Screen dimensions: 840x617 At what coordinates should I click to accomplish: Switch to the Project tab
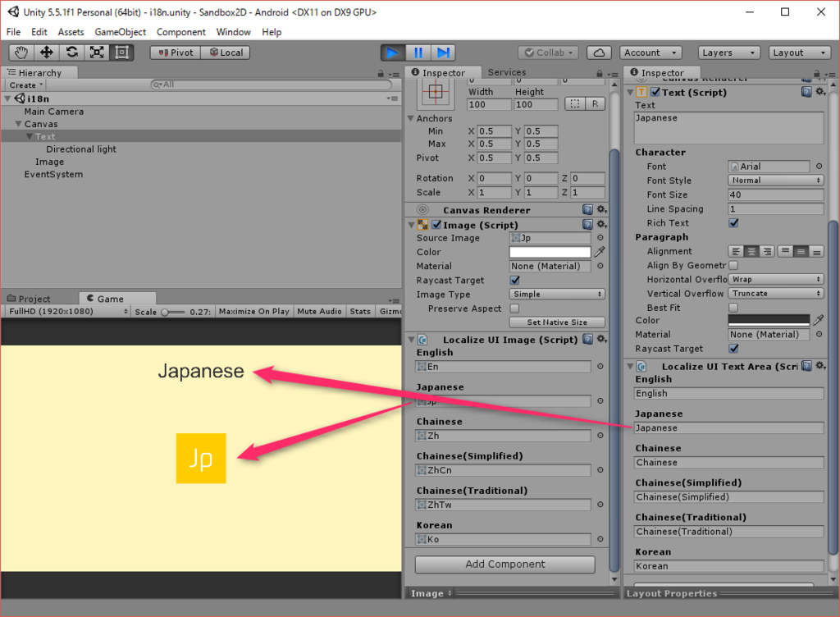click(30, 299)
